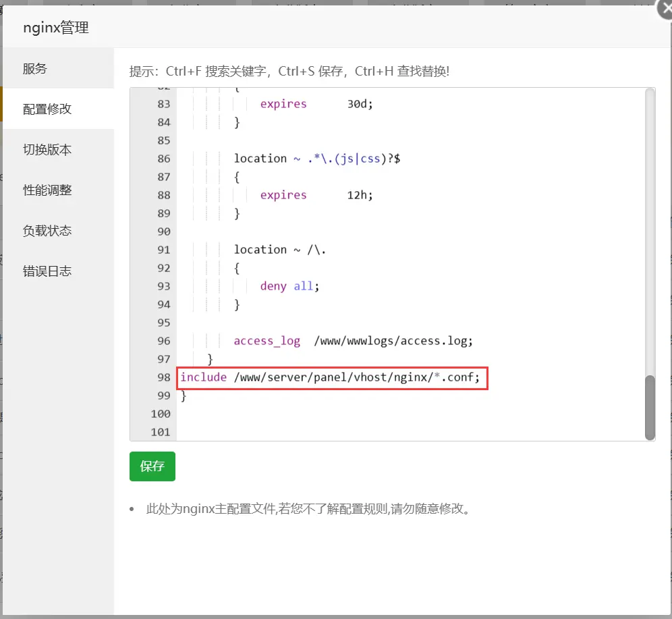The image size is (672, 619).
Task: Close the nginx管理 dialog
Action: (665, 9)
